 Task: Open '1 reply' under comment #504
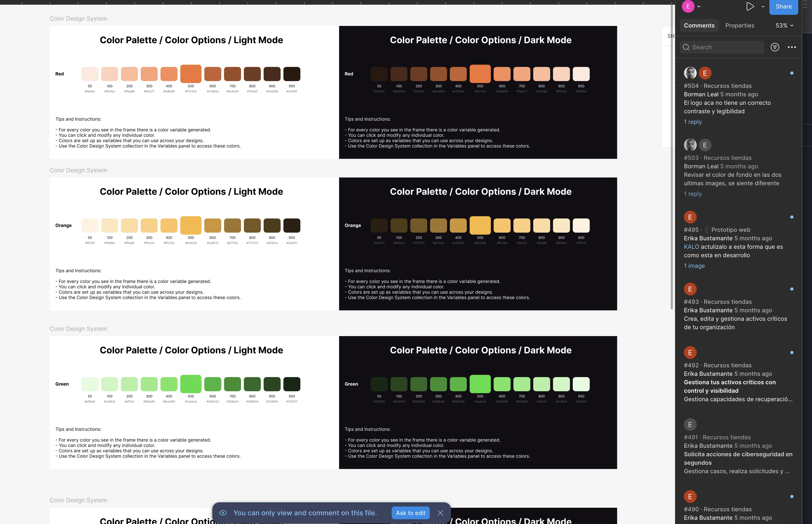coord(693,122)
